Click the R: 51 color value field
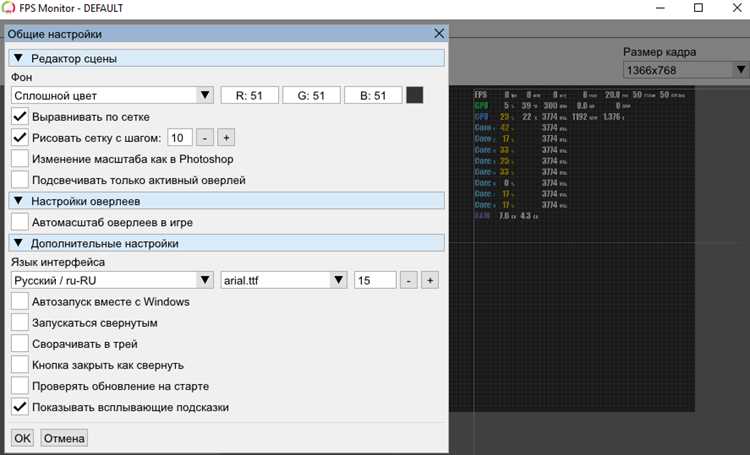Screen dimensions: 750x455 (x=249, y=95)
